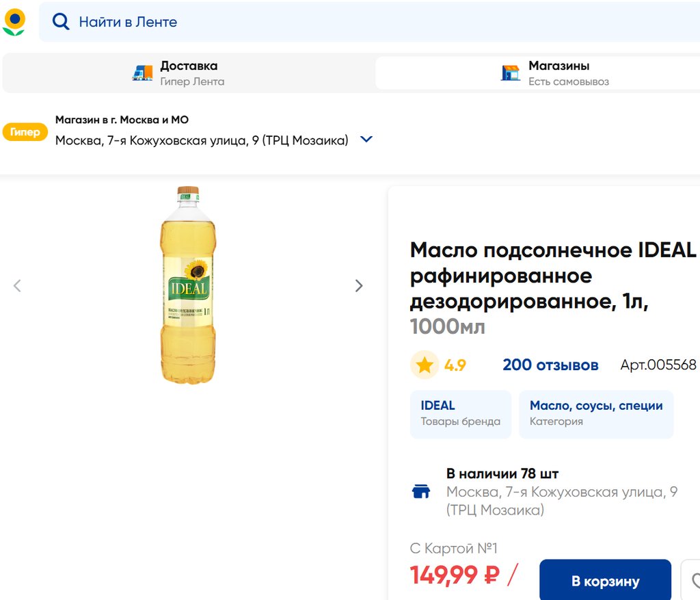
Task: Click the Lenta sunflower logo
Action: 14,22
